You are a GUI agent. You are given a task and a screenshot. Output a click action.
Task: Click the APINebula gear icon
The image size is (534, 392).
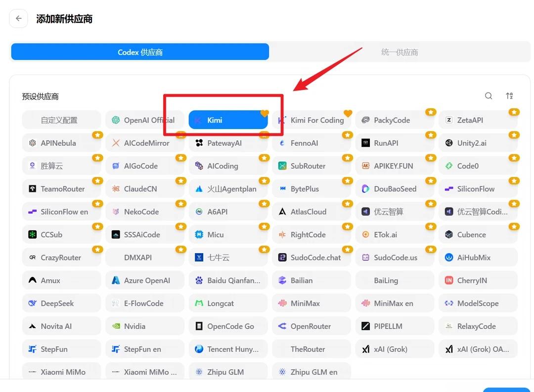pyautogui.click(x=32, y=143)
